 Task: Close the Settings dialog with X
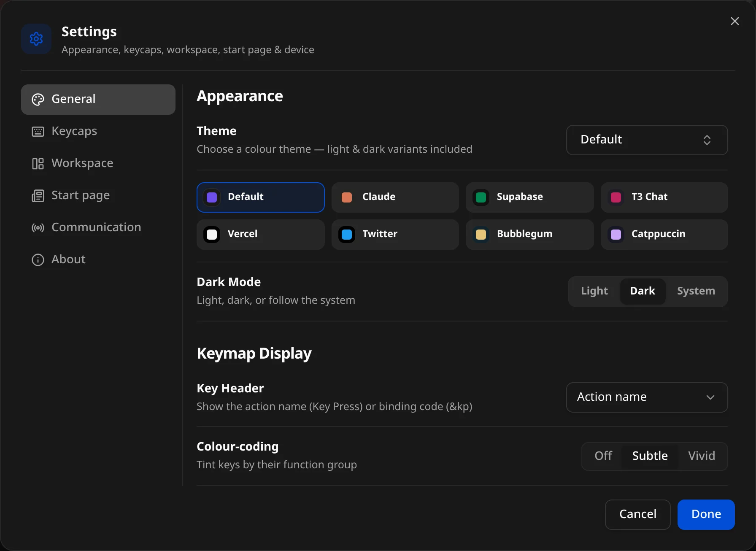tap(735, 21)
